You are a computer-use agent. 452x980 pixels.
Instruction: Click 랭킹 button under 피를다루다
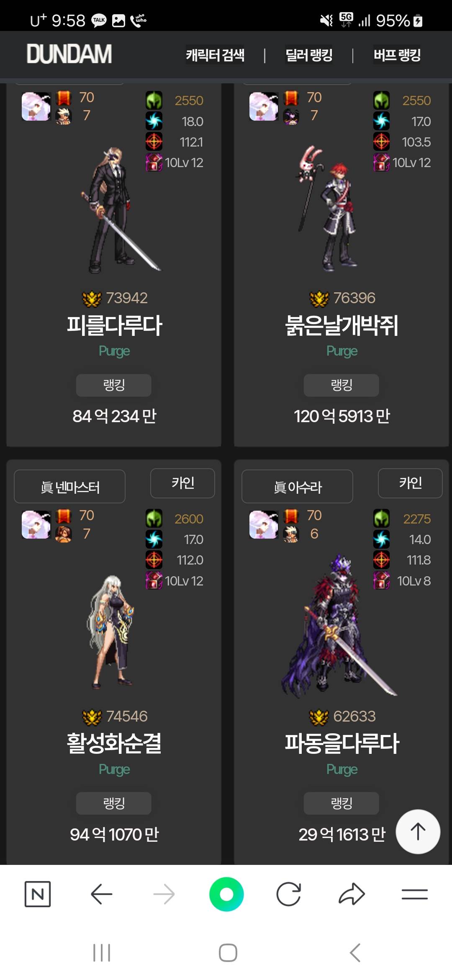(114, 385)
